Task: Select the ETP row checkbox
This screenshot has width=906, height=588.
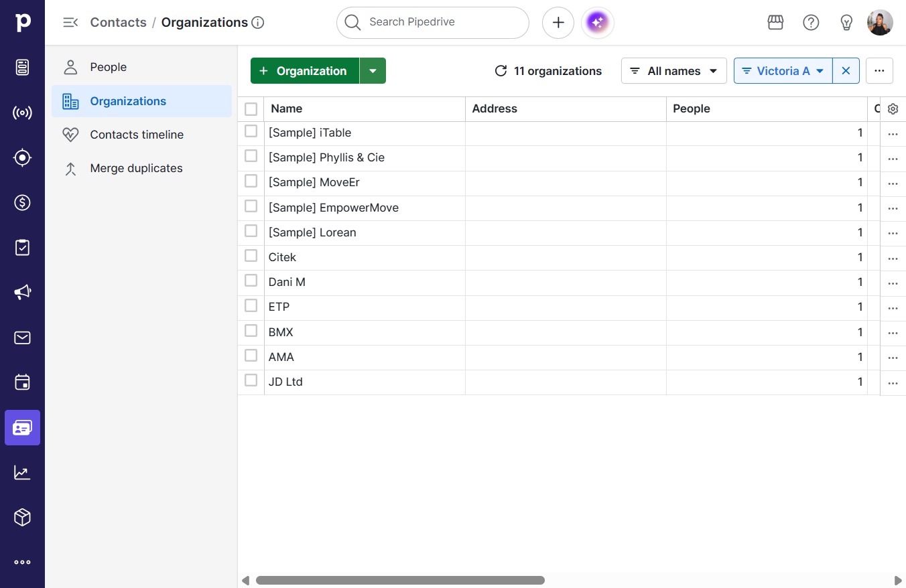Action: coord(251,305)
